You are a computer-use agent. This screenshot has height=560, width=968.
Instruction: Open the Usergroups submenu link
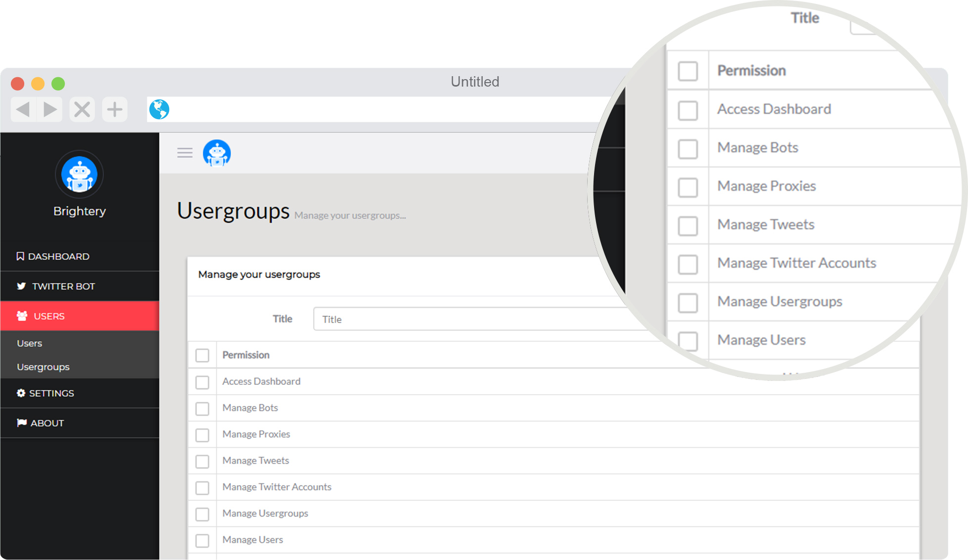[x=43, y=367]
